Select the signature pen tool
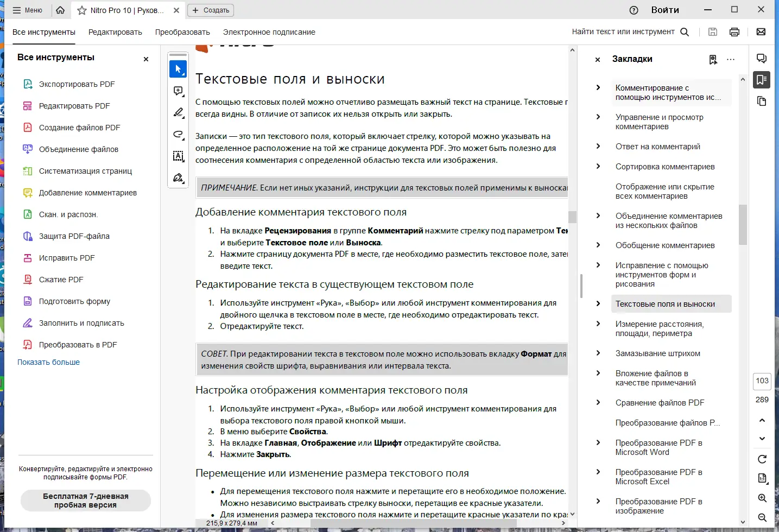The image size is (779, 532). [x=178, y=178]
